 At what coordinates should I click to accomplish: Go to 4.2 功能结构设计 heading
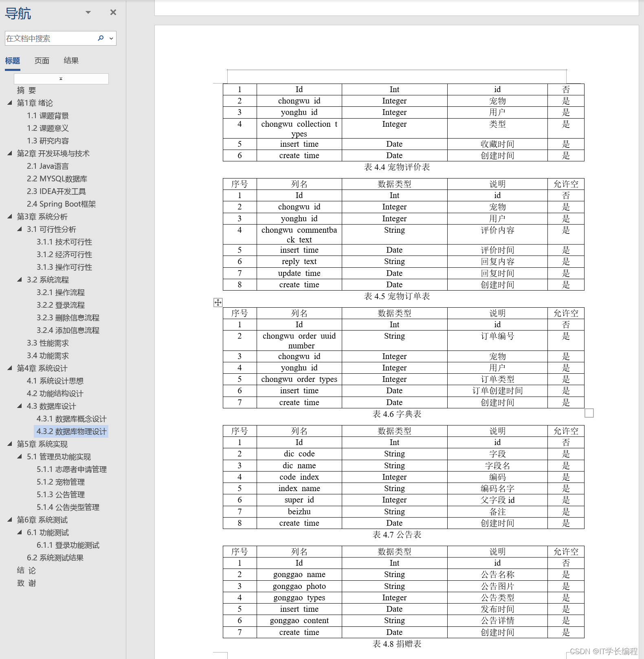(55, 394)
